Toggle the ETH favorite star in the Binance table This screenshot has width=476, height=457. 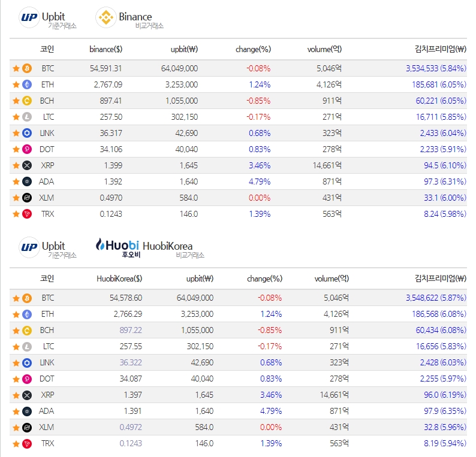coord(16,84)
